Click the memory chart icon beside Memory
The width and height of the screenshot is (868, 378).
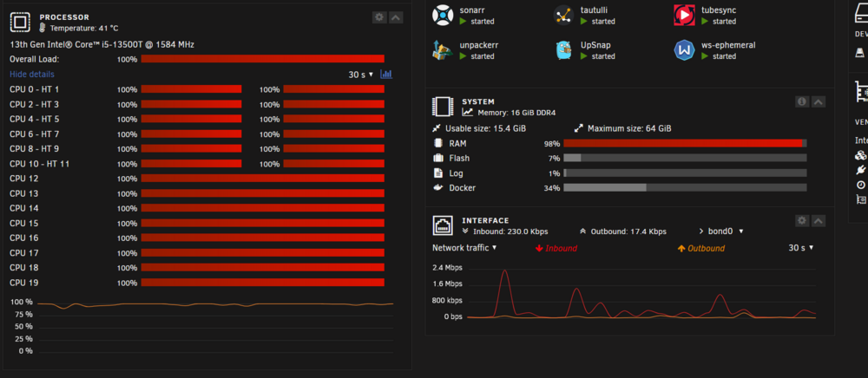coord(468,112)
